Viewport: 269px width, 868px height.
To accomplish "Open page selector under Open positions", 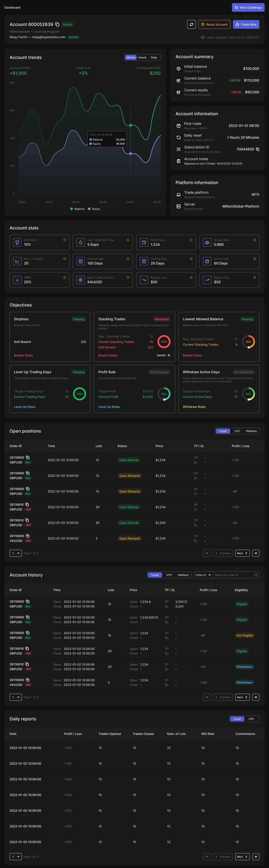I will point(16,553).
